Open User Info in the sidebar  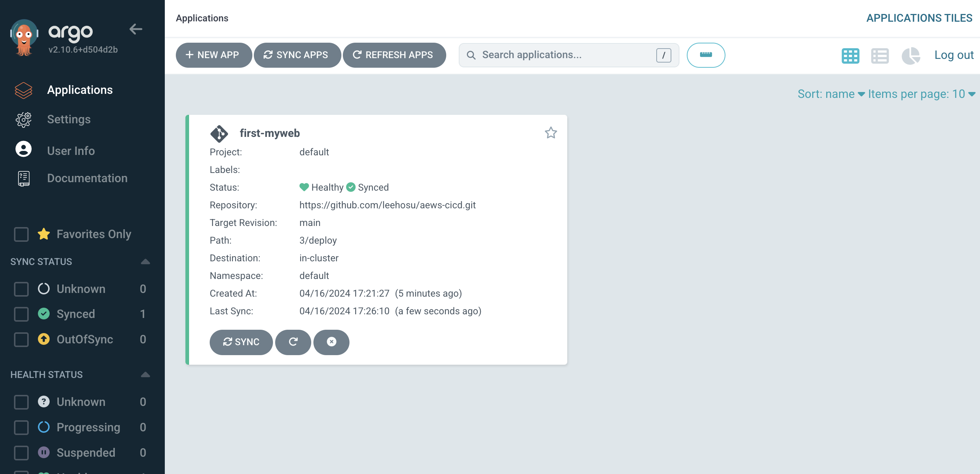pos(71,151)
